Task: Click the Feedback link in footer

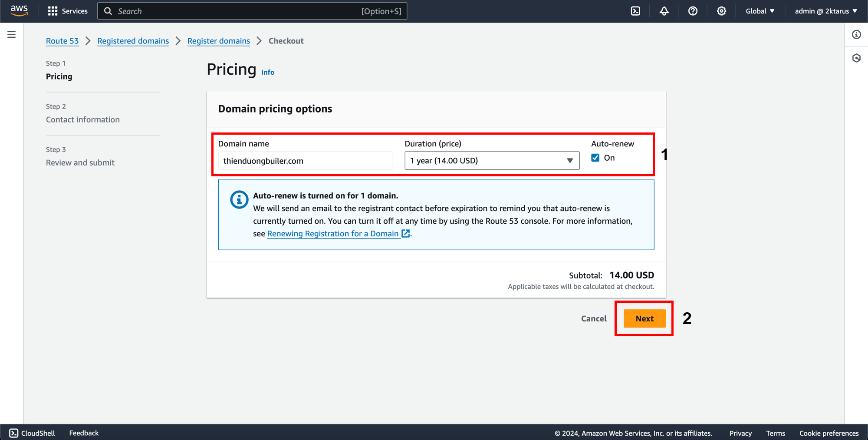Action: point(84,433)
